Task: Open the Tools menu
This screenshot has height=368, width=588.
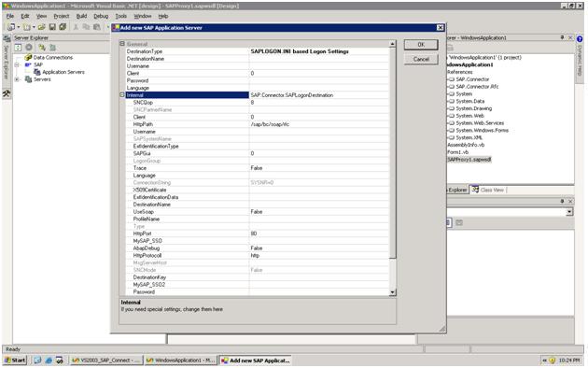Action: tap(120, 16)
